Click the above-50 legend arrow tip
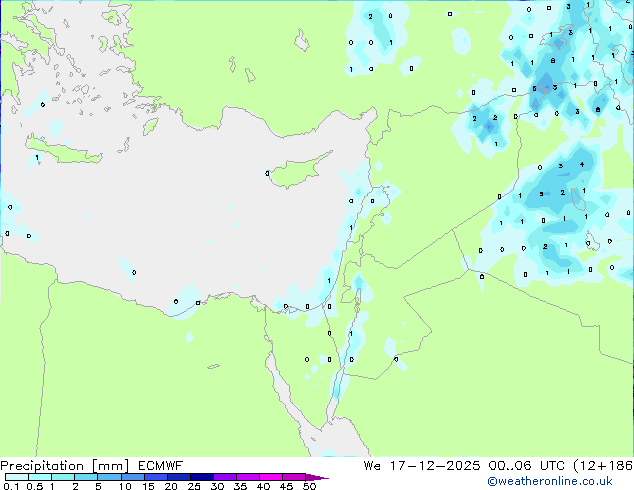 point(317,477)
